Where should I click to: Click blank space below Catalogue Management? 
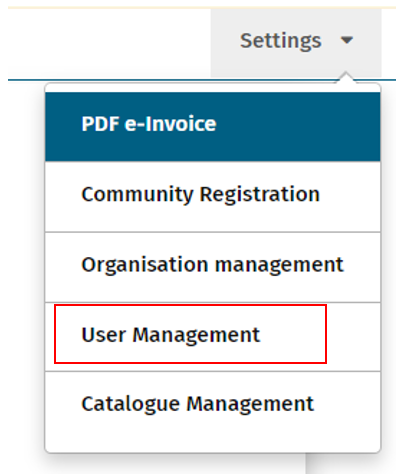213,435
